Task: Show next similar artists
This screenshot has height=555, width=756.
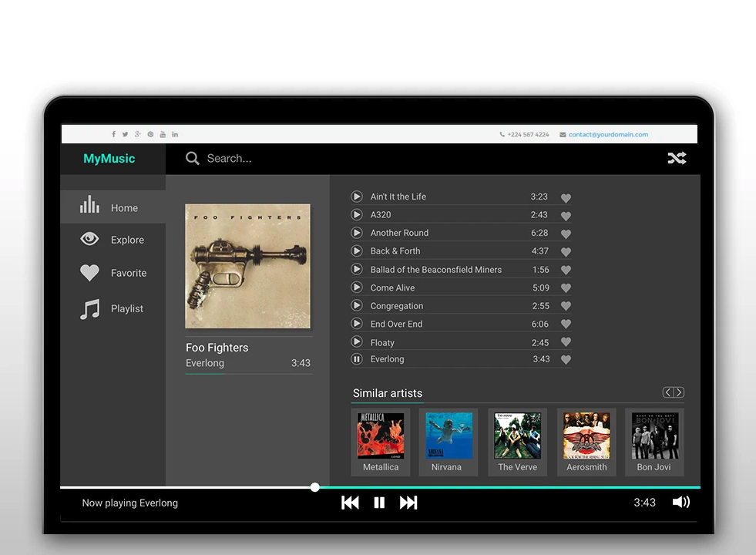Action: [679, 392]
